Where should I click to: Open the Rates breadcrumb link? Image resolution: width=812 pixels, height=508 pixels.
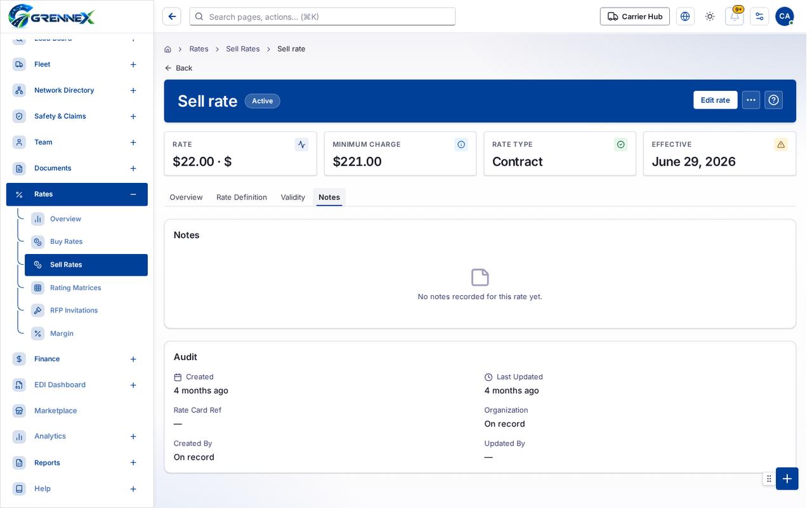tap(199, 49)
